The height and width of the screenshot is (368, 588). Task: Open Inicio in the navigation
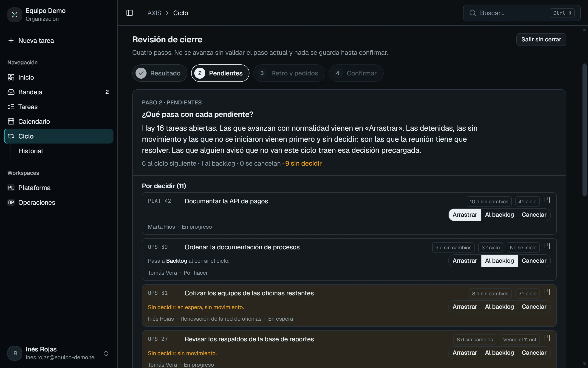[x=59, y=78]
